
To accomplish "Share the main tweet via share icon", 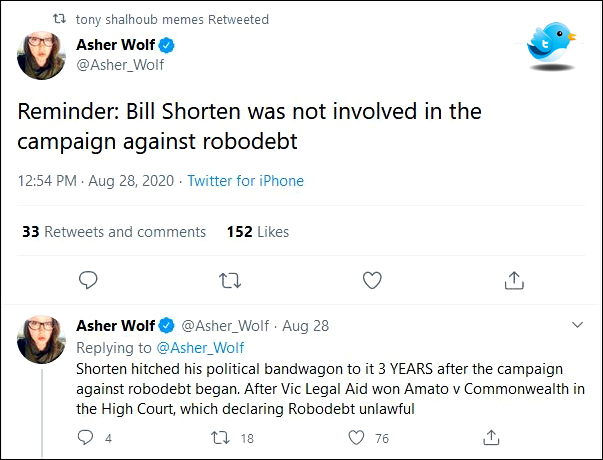I will point(514,279).
